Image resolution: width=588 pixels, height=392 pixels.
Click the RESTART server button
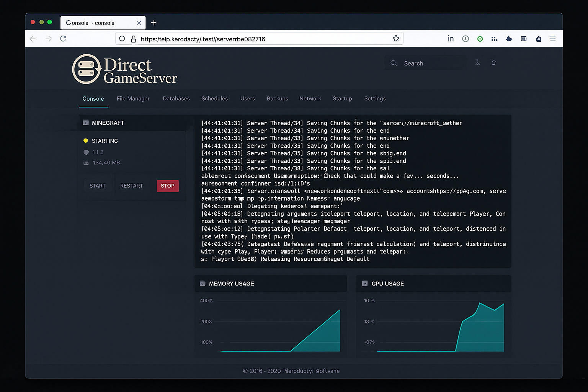131,186
